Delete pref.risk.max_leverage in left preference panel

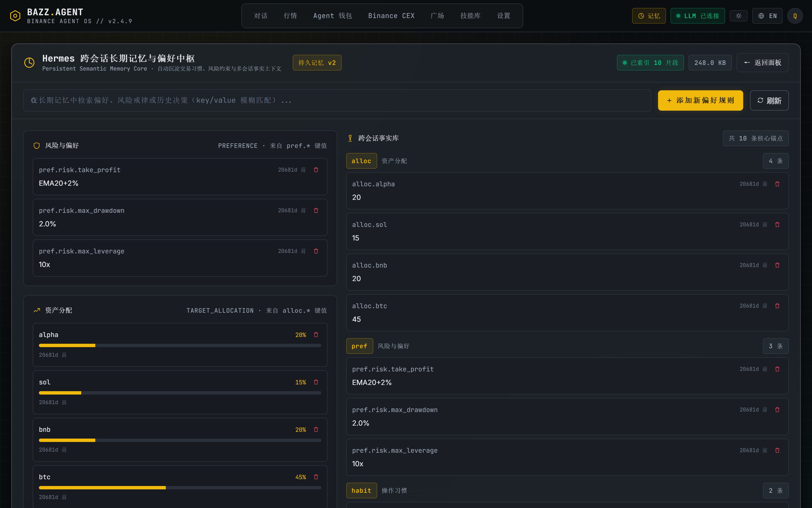[x=316, y=251]
